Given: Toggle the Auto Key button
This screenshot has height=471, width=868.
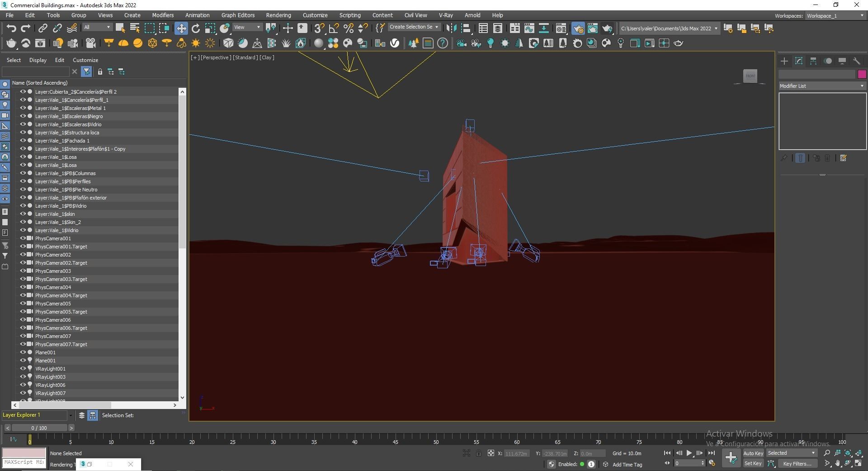Looking at the screenshot, I should point(753,453).
